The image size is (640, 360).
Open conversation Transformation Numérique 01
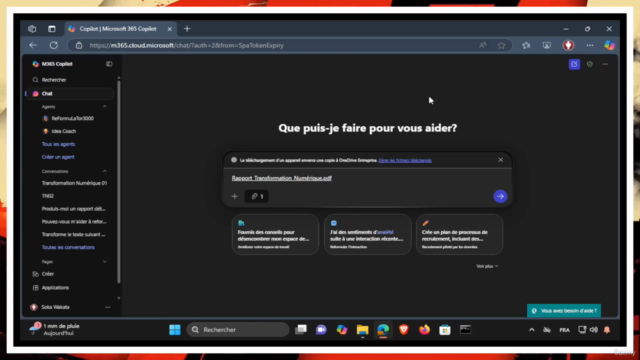(x=74, y=183)
